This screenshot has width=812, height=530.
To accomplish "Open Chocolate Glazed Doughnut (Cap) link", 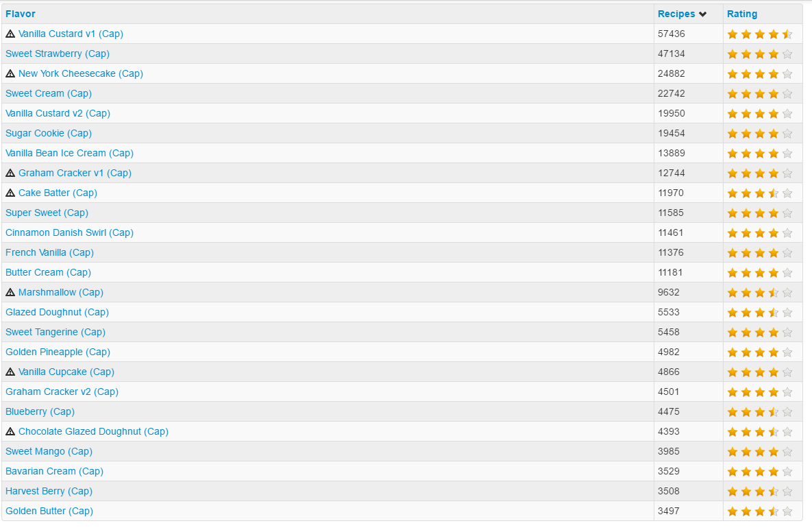I will [x=93, y=431].
